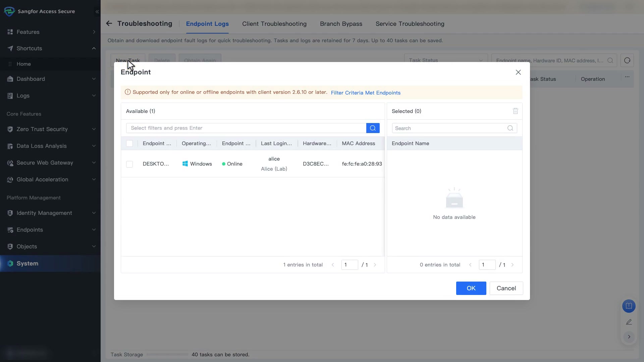Click the floating right-chevron collapse icon

[629, 337]
